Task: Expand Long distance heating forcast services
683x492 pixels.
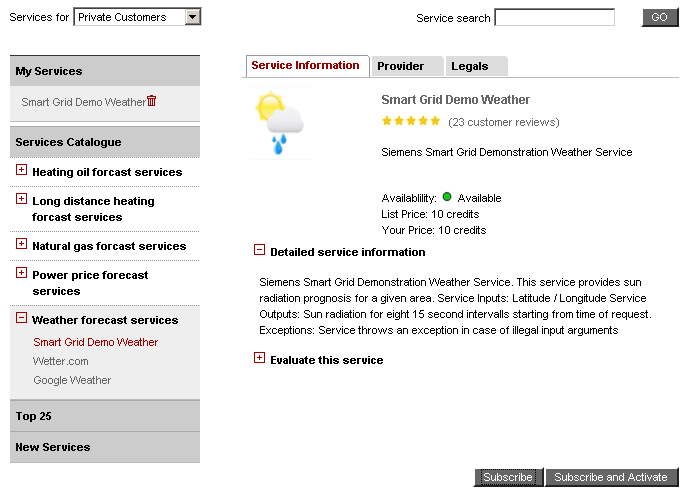Action: 21,199
